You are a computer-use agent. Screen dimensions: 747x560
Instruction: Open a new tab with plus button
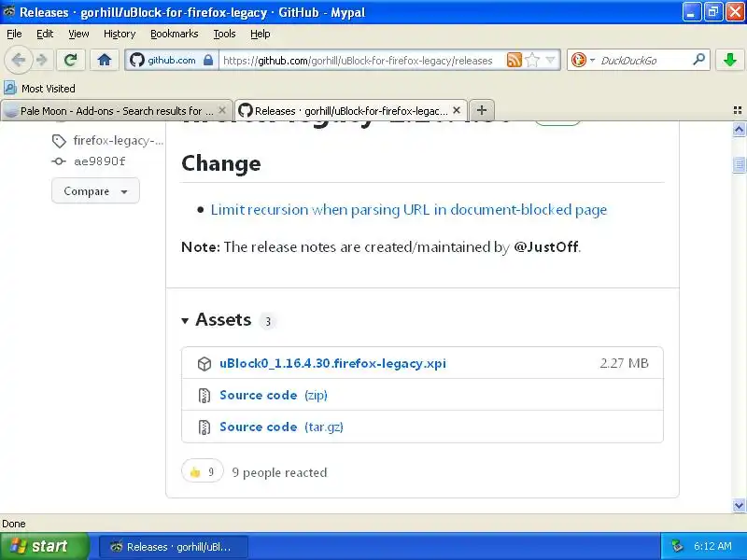pos(482,110)
